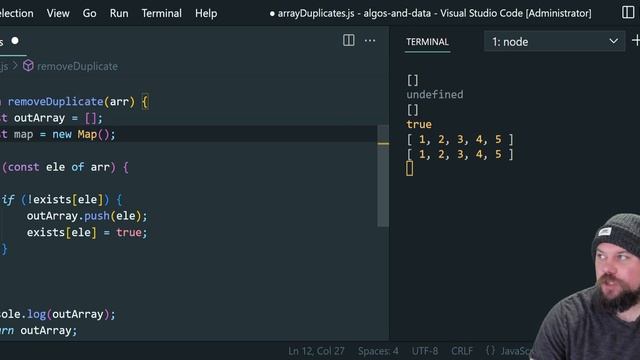Click the terminal cursor prompt
The height and width of the screenshot is (360, 640).
[409, 169]
